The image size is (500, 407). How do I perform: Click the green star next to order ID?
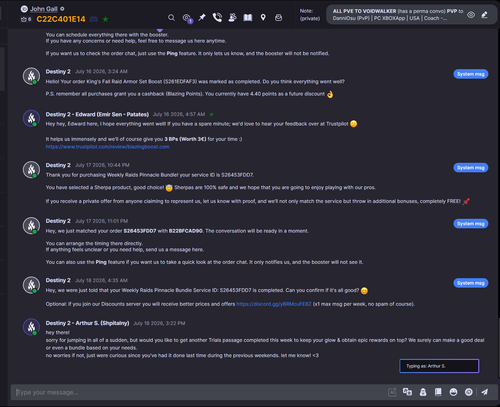105,19
